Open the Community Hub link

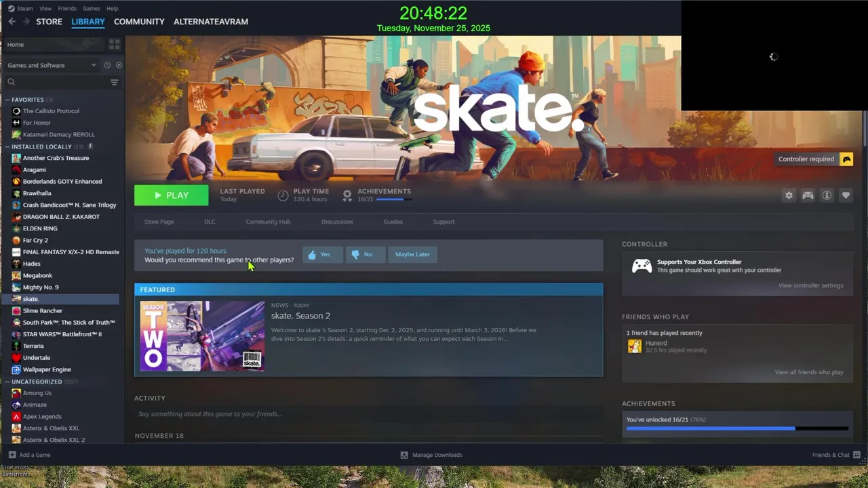point(268,222)
